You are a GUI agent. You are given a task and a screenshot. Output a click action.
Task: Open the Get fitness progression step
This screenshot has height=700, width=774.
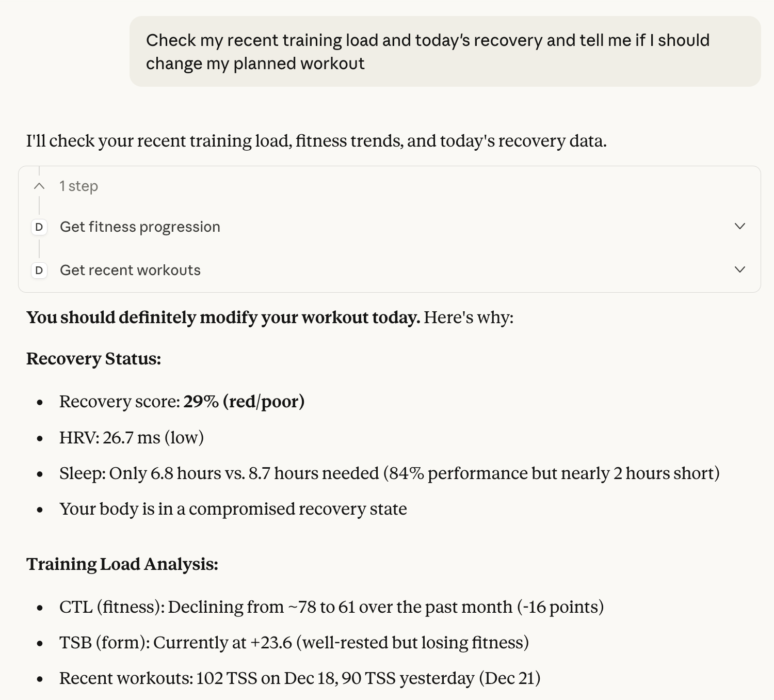coord(140,227)
